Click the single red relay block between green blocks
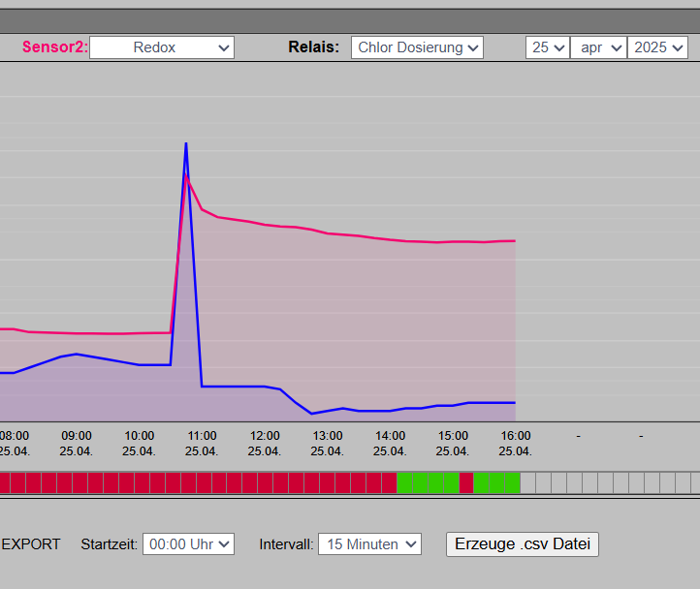The width and height of the screenshot is (700, 589). click(466, 482)
